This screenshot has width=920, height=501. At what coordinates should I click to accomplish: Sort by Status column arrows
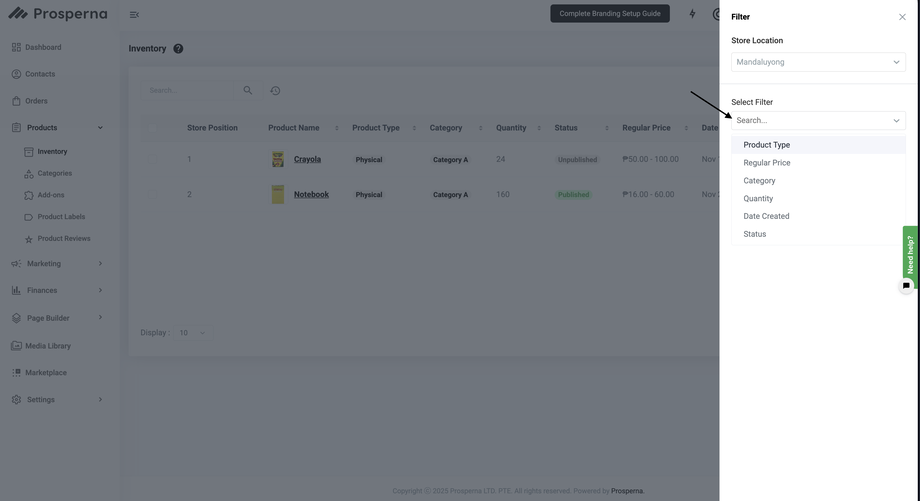[x=607, y=128]
